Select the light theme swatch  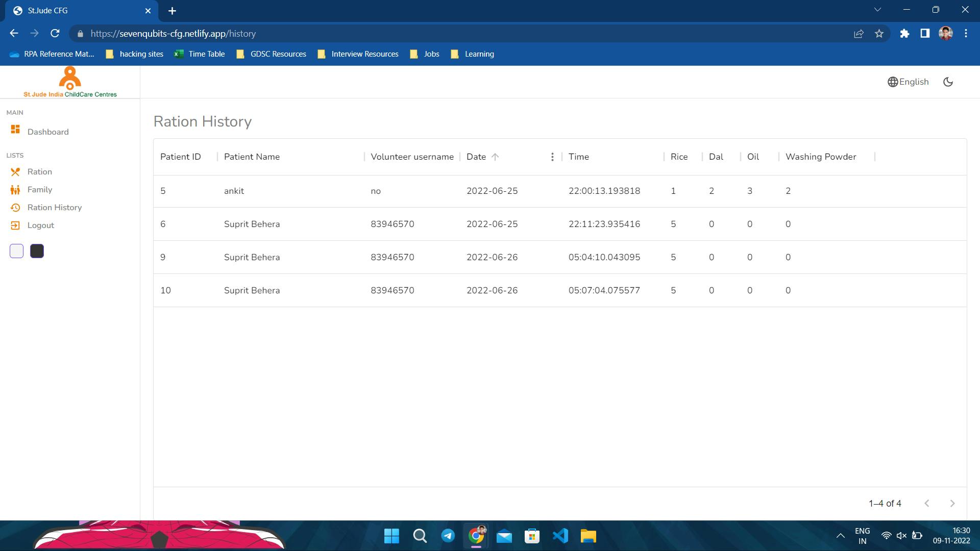(x=17, y=251)
